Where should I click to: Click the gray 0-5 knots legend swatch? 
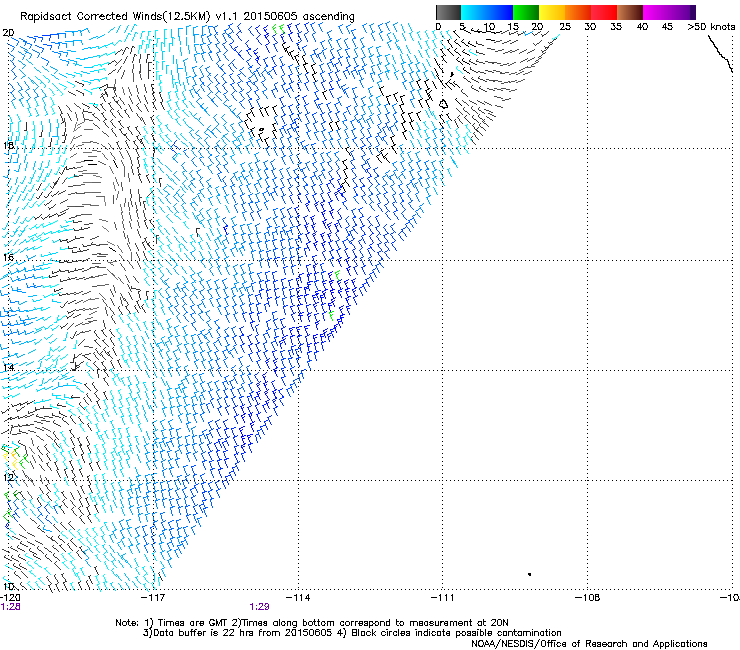[448, 12]
